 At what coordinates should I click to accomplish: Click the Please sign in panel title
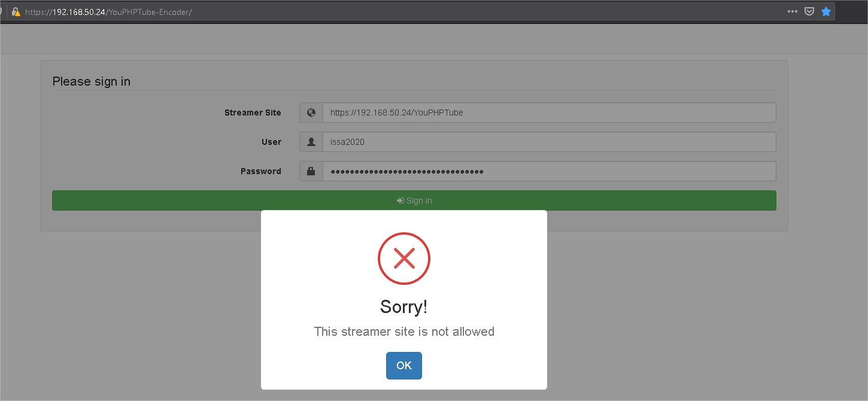click(x=91, y=81)
